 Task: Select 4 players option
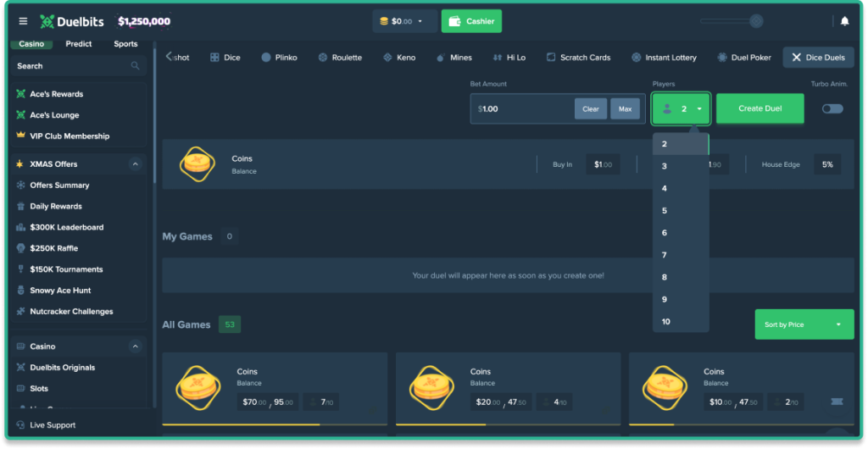click(x=681, y=189)
